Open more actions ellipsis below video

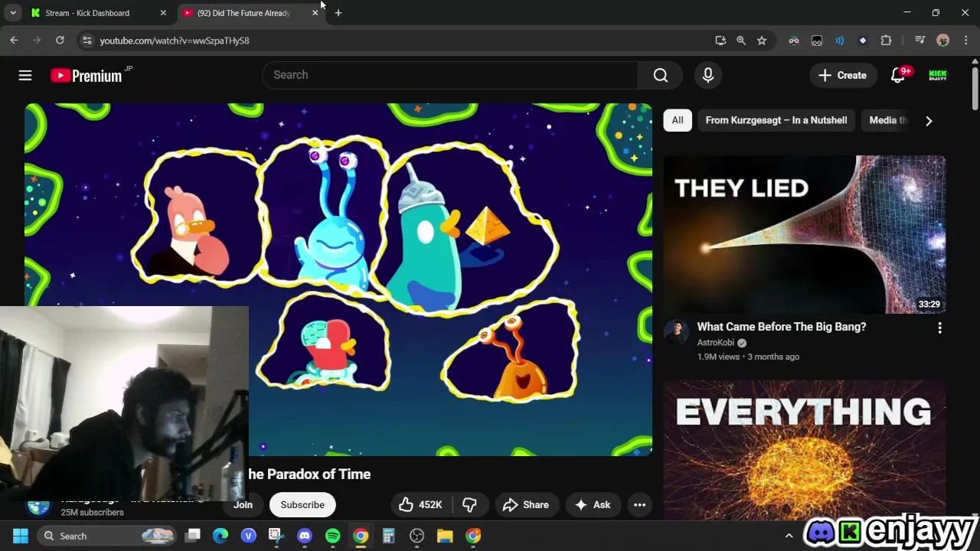pyautogui.click(x=639, y=504)
